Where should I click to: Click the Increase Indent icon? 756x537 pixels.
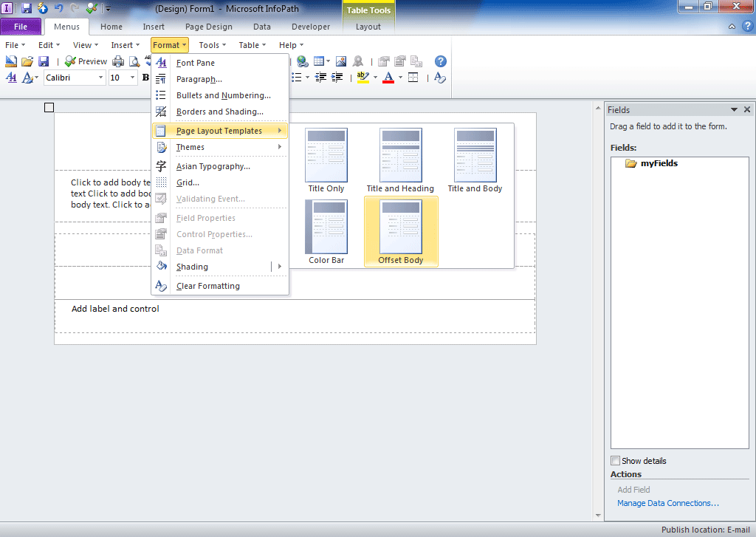337,78
